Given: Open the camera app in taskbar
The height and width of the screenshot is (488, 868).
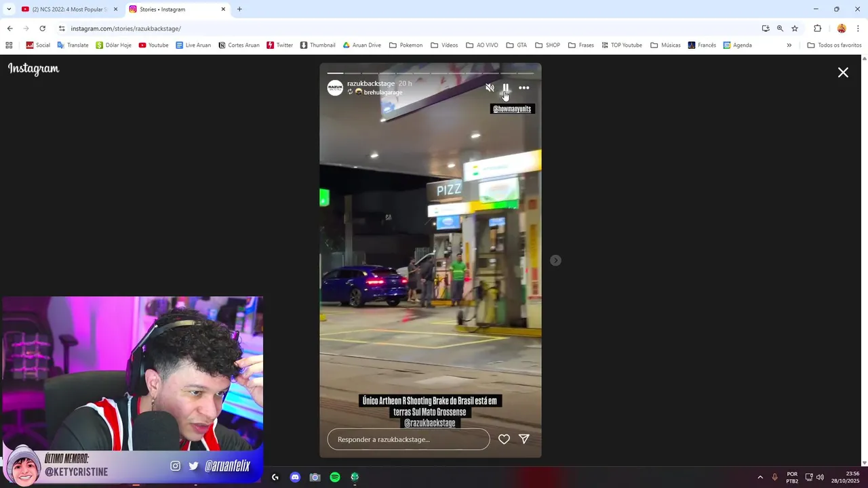Looking at the screenshot, I should coord(315,477).
